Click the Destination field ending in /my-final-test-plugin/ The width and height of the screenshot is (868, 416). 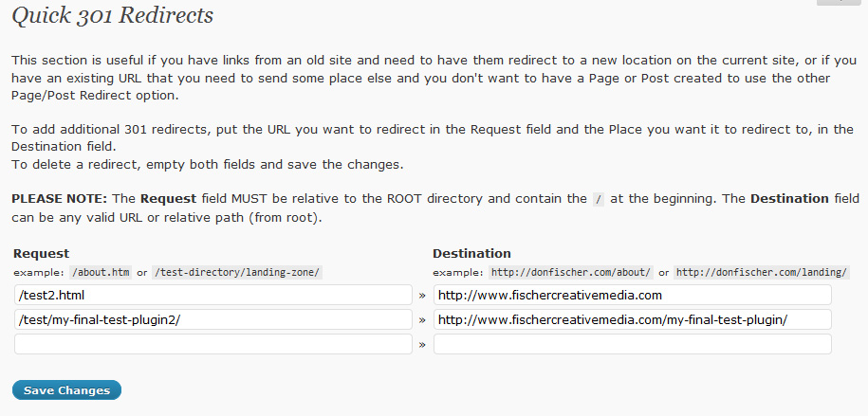pos(632,319)
